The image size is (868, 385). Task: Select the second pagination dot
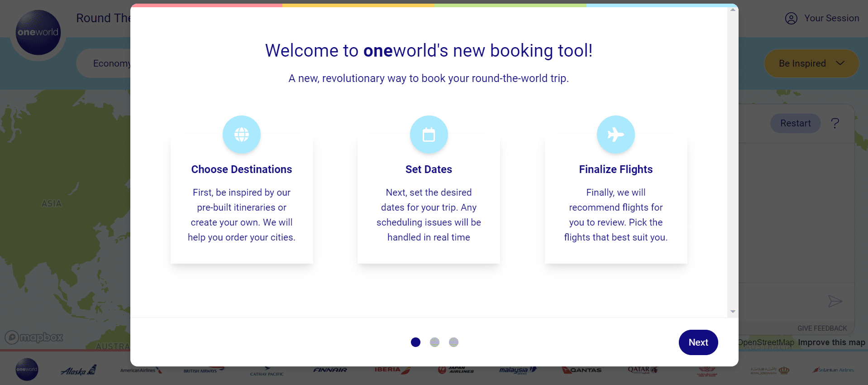(x=434, y=342)
